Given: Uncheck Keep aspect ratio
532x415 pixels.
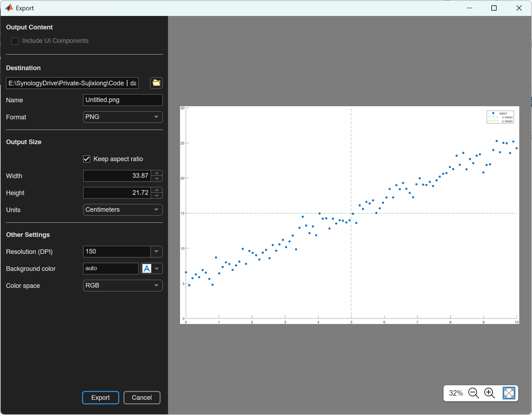Looking at the screenshot, I should coord(87,159).
